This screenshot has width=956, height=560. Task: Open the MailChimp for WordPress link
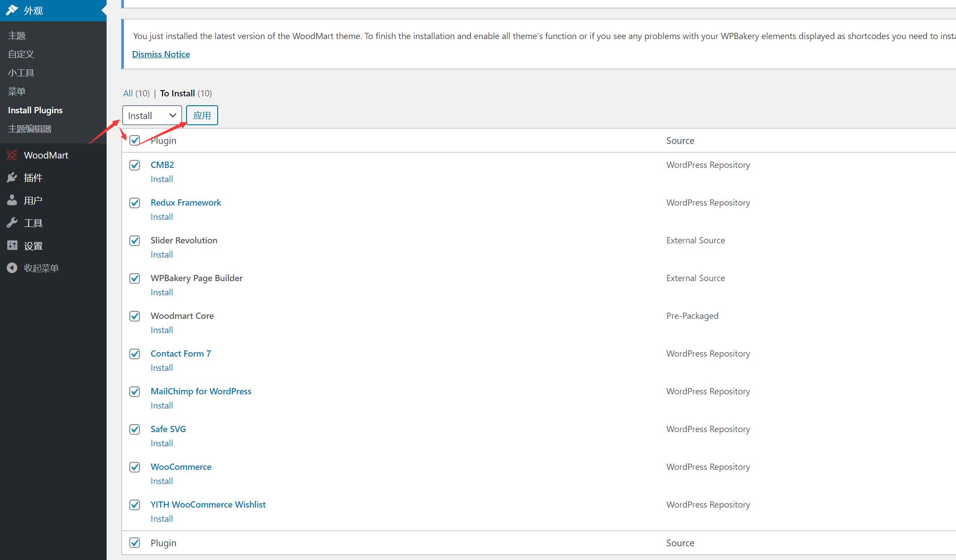[x=201, y=391]
